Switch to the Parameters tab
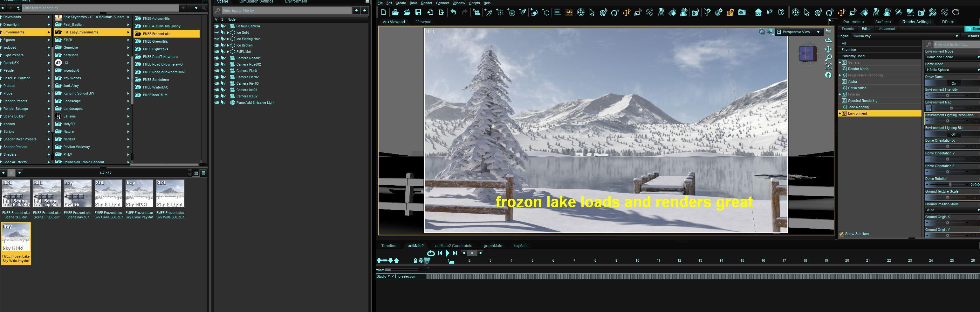980x312 pixels. pyautogui.click(x=853, y=22)
